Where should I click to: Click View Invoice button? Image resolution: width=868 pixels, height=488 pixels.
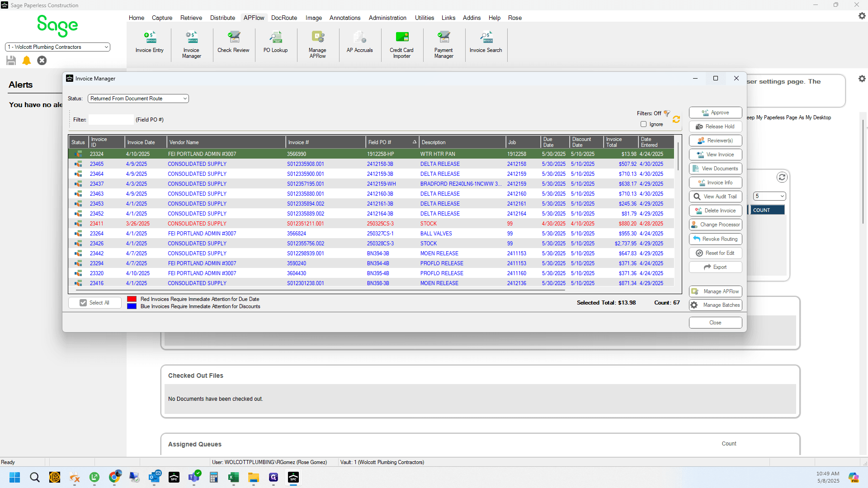tap(716, 155)
